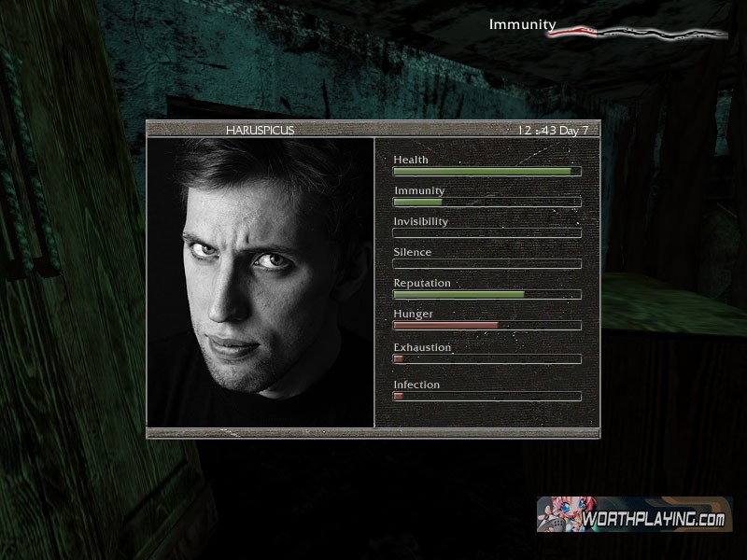The width and height of the screenshot is (747, 560).
Task: Open the Worthplaying.com watermark logo
Action: [x=634, y=514]
